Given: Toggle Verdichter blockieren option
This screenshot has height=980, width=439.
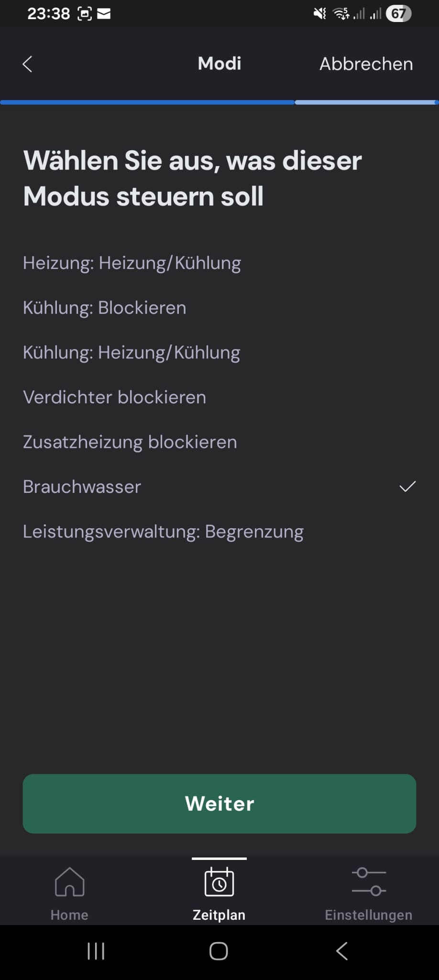Looking at the screenshot, I should [x=115, y=397].
